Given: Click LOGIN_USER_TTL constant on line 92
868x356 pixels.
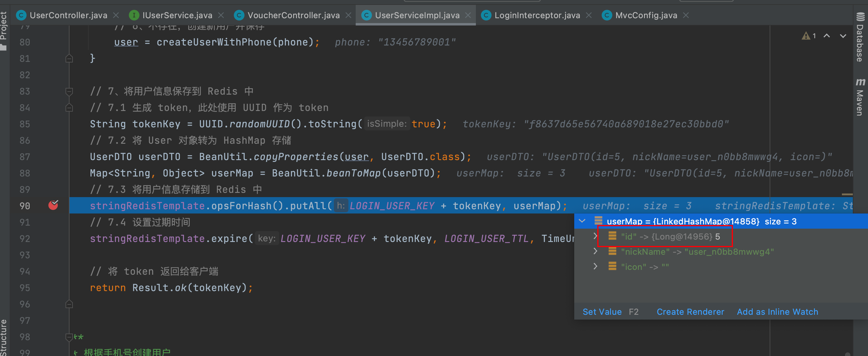Looking at the screenshot, I should point(486,238).
